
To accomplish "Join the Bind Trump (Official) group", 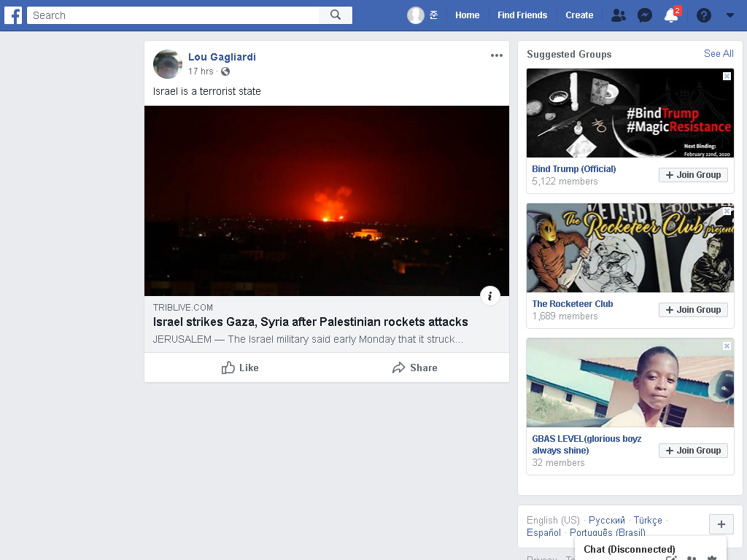I will point(693,175).
